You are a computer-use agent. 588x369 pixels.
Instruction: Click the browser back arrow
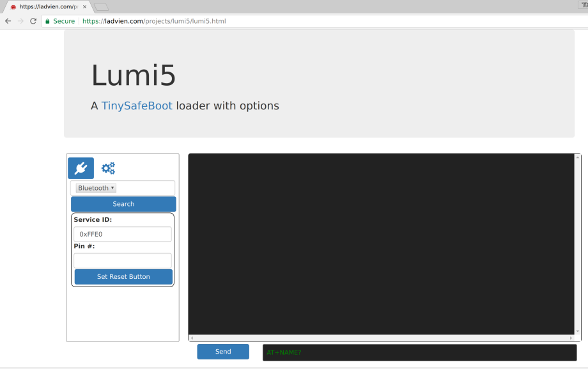tap(8, 21)
